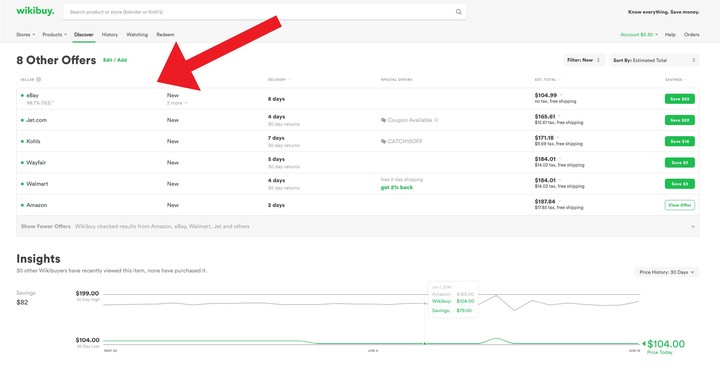Sort by the Savings column header
The image size is (720, 371).
(675, 79)
